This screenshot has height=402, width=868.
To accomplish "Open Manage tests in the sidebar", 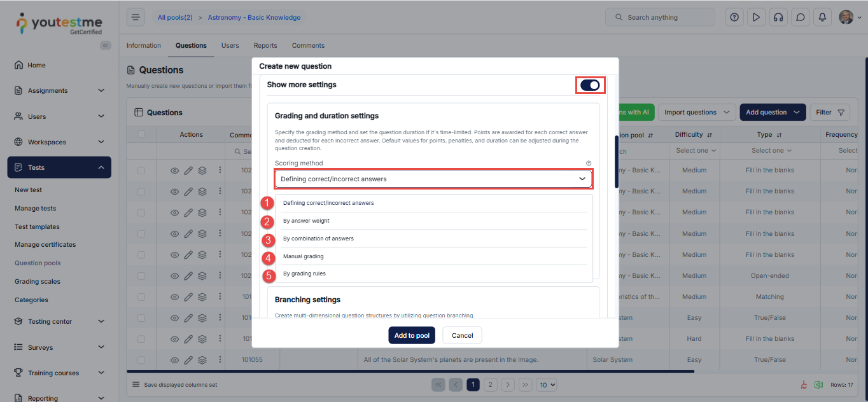I will tap(36, 208).
